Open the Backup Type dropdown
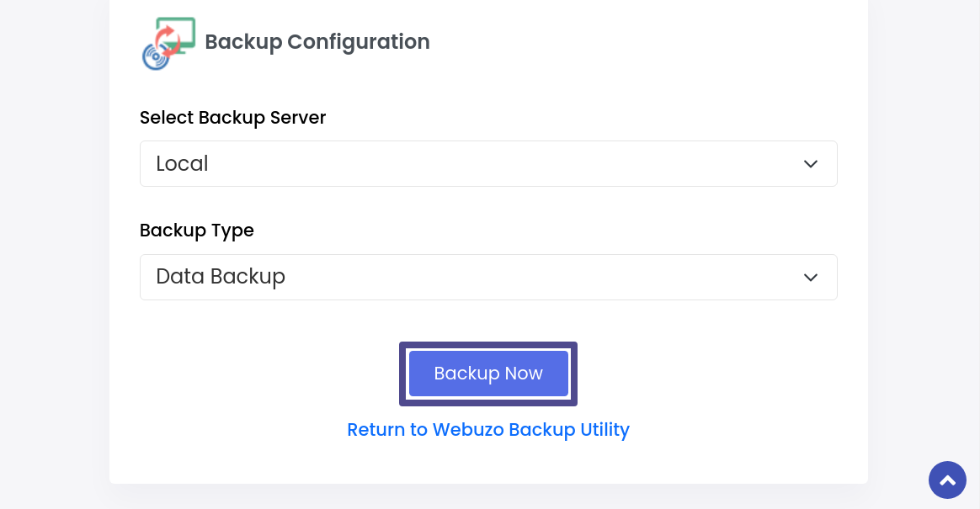 [488, 278]
